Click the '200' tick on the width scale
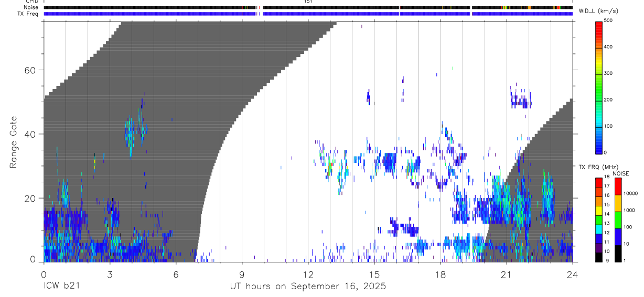644x297 pixels. [608, 100]
